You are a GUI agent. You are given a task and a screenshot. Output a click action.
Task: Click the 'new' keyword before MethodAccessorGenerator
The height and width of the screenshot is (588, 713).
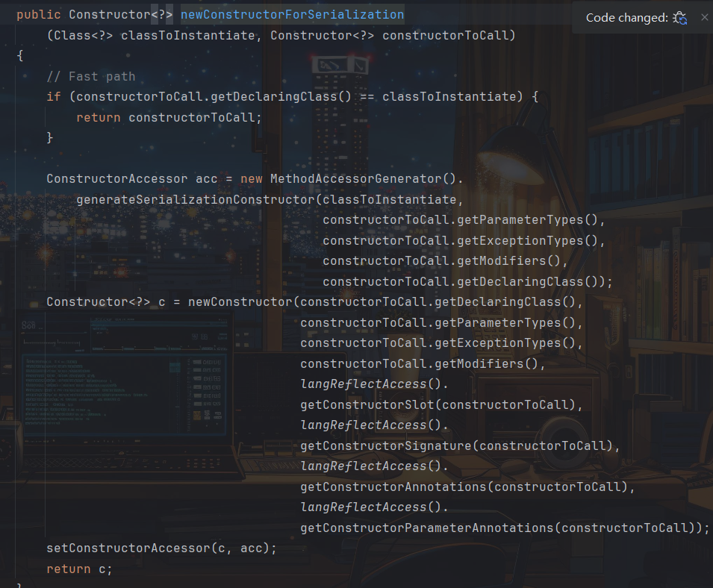[252, 178]
